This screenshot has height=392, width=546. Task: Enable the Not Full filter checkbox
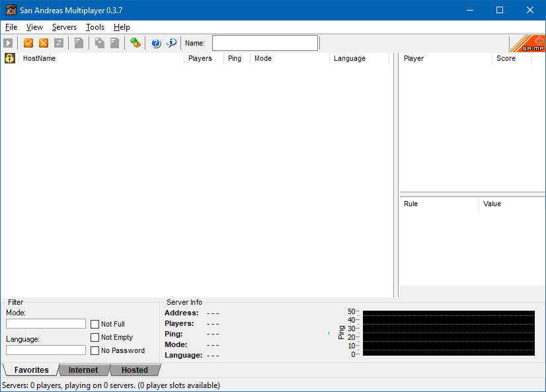click(95, 324)
